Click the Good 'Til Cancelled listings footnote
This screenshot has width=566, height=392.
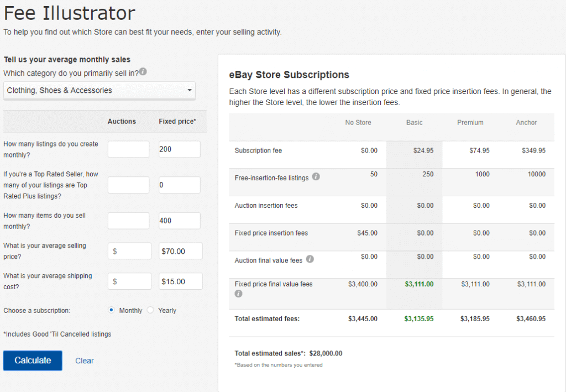(57, 334)
